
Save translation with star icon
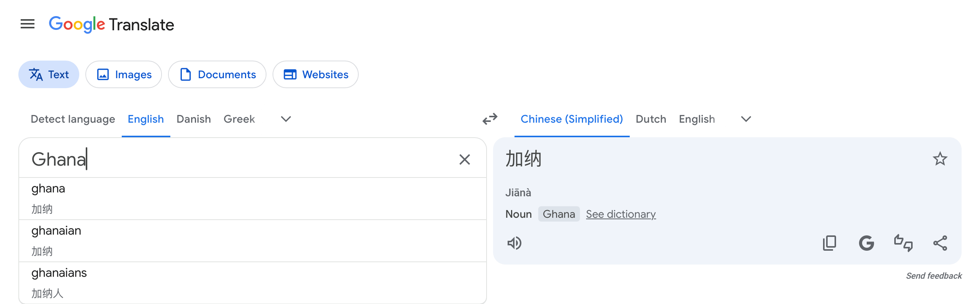coord(940,159)
